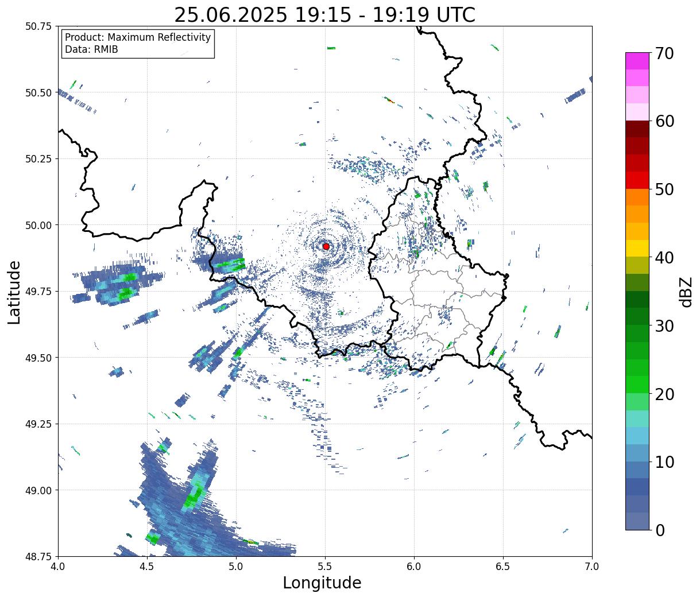Click the dark maroon swatch below 60 dBZ

pos(637,129)
